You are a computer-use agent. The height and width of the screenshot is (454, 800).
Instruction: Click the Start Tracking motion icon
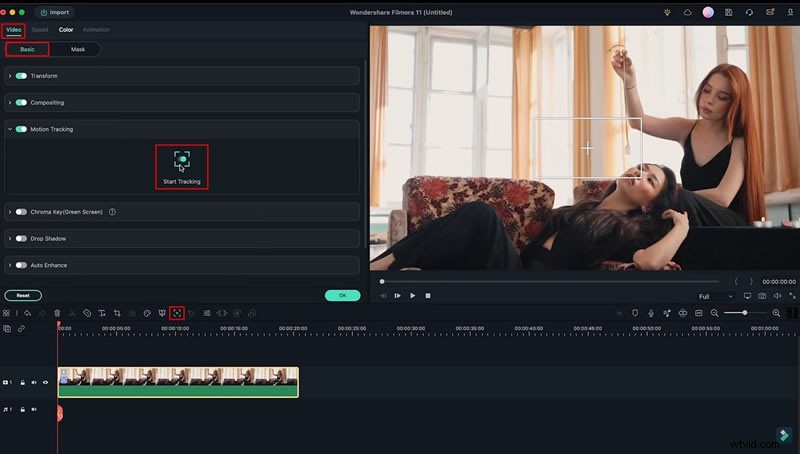(x=182, y=160)
